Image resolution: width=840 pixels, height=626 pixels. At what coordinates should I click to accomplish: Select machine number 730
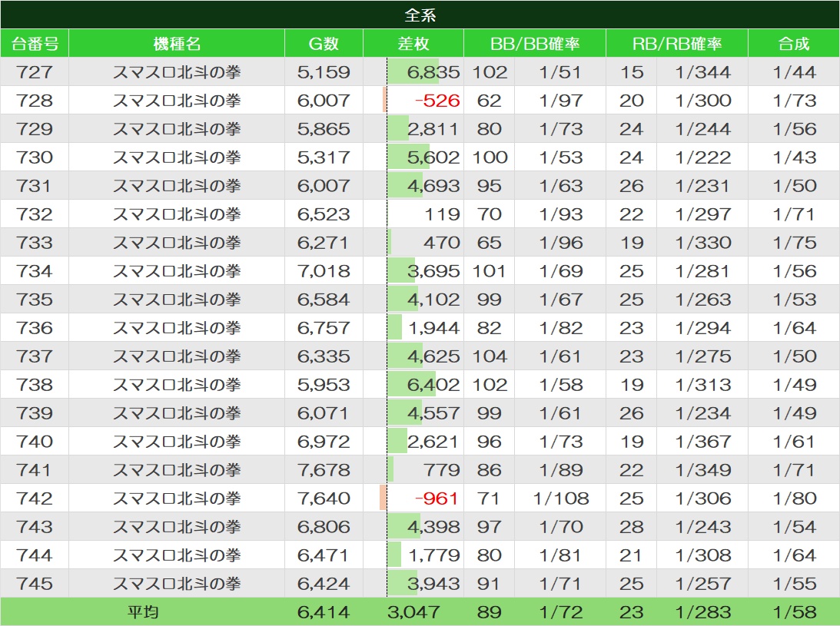(x=35, y=157)
